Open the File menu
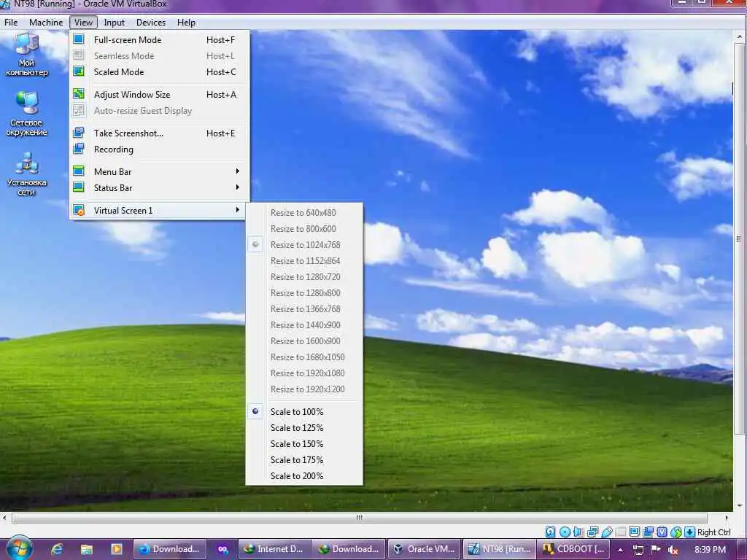This screenshot has width=747, height=560. click(10, 23)
